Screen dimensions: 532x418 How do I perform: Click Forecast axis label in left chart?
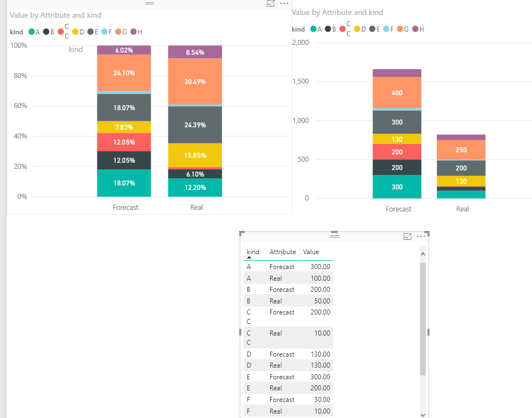click(x=125, y=207)
